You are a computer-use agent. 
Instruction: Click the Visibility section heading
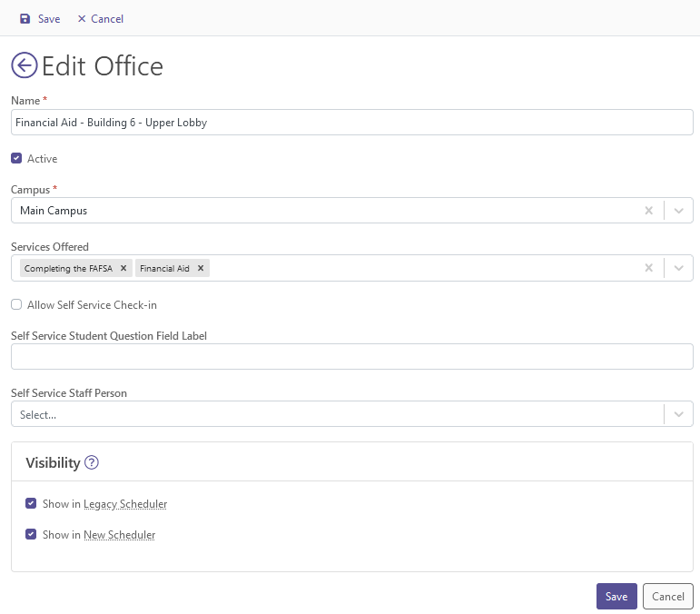point(53,462)
